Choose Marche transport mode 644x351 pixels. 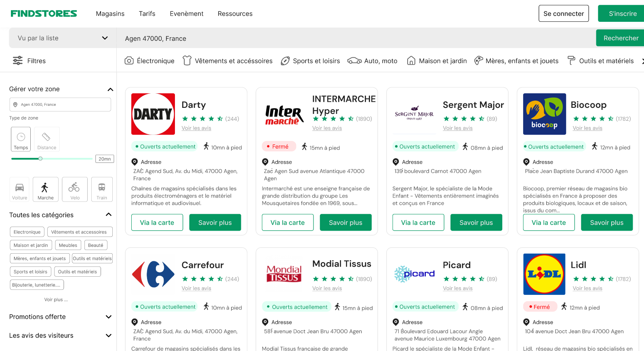(x=45, y=189)
